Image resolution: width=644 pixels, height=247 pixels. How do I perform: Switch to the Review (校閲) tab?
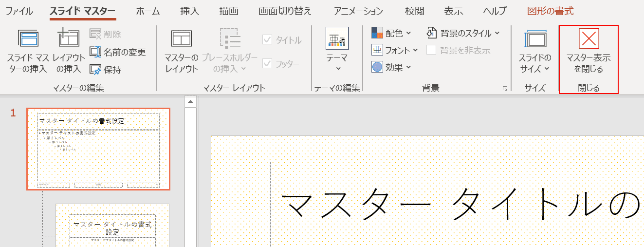point(415,11)
